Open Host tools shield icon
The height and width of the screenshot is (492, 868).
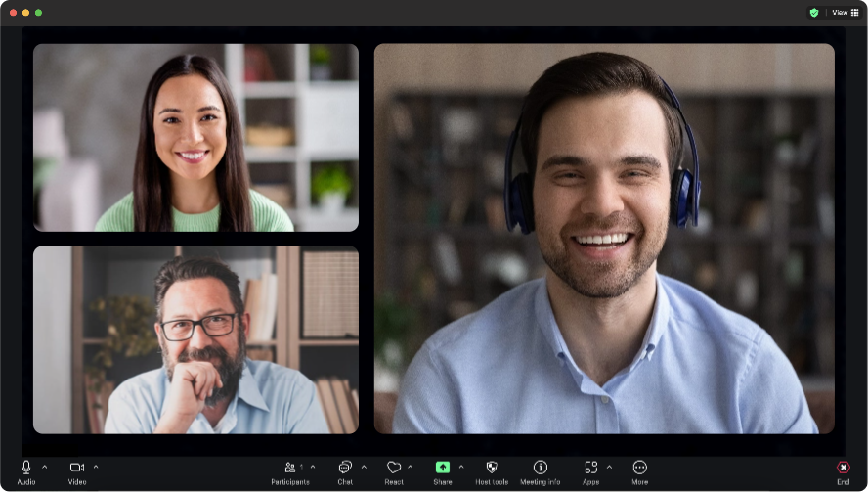[x=492, y=468]
